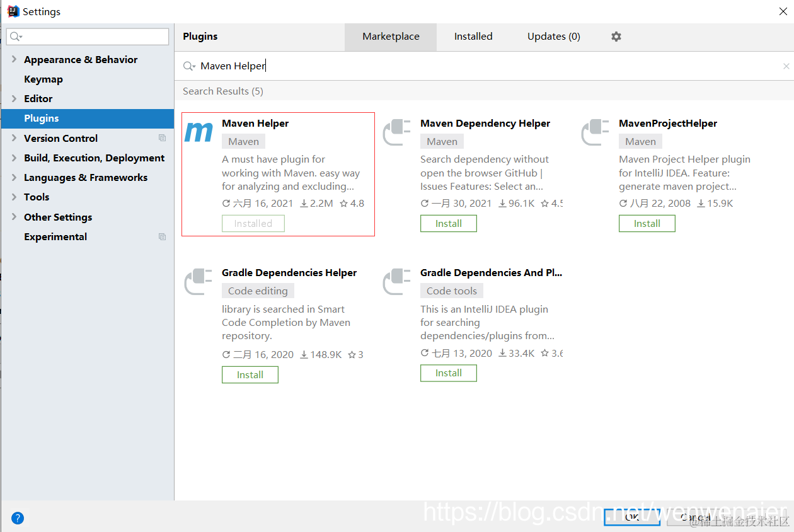Expand the Tools settings node
The height and width of the screenshot is (532, 794).
pyautogui.click(x=14, y=197)
